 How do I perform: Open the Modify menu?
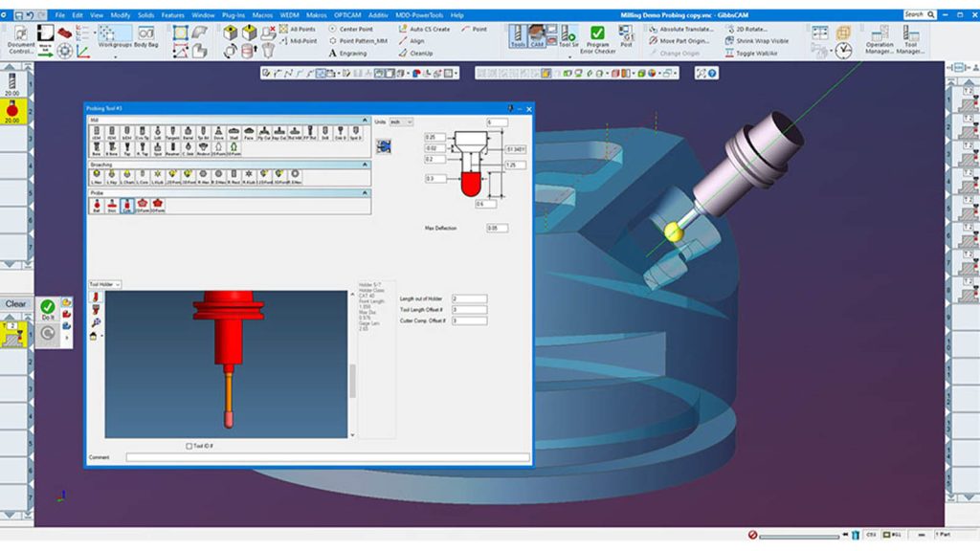[121, 15]
